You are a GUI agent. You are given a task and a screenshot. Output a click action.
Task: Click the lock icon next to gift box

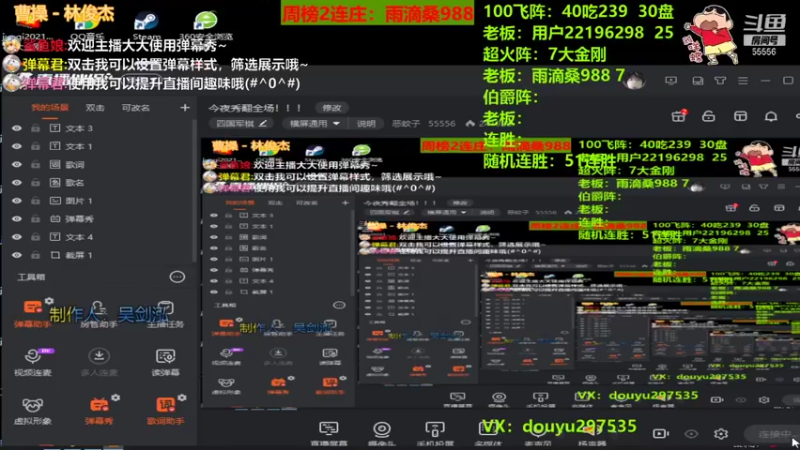(x=709, y=116)
